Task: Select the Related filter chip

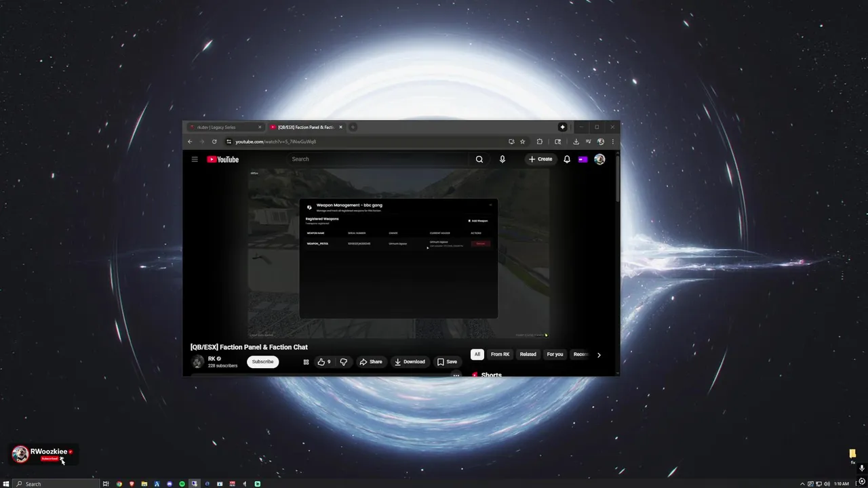Action: point(528,354)
